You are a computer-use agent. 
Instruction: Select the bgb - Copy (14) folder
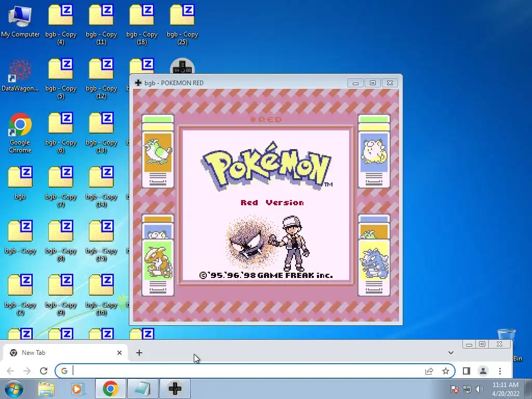pyautogui.click(x=101, y=187)
